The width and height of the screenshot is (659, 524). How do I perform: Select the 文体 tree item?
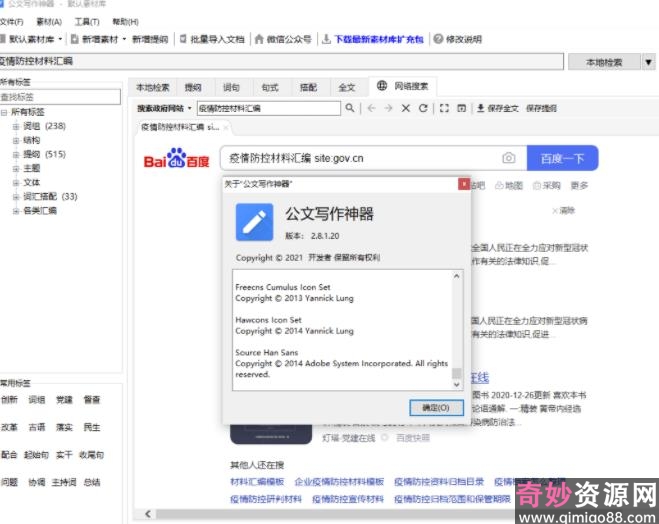(32, 182)
